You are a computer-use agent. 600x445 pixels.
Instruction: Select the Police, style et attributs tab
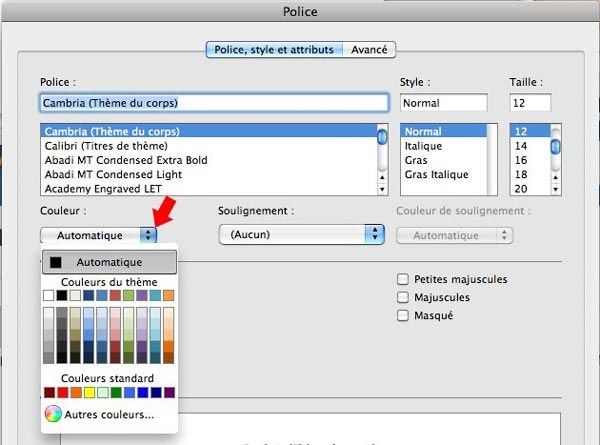[273, 49]
